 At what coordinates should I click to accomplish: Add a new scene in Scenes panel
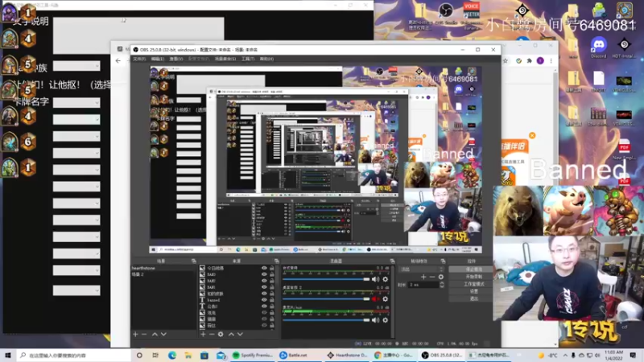(x=135, y=335)
